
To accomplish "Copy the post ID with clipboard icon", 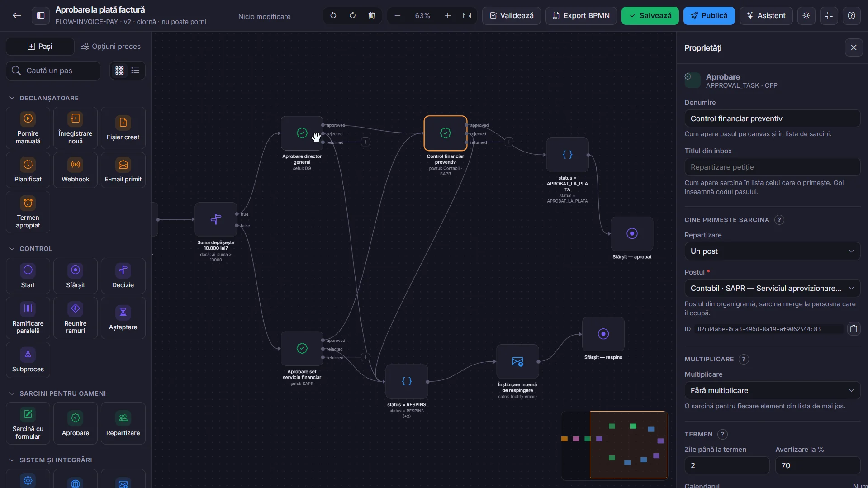I will [x=854, y=329].
